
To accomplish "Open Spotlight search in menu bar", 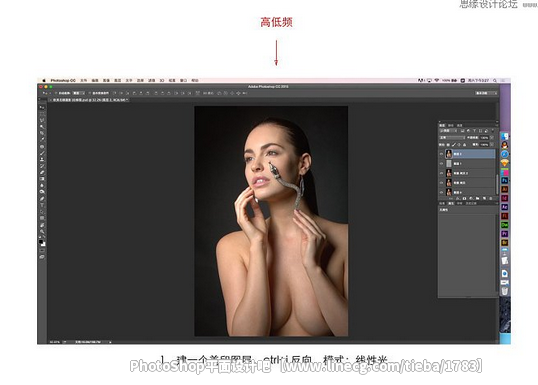I will tap(495, 80).
